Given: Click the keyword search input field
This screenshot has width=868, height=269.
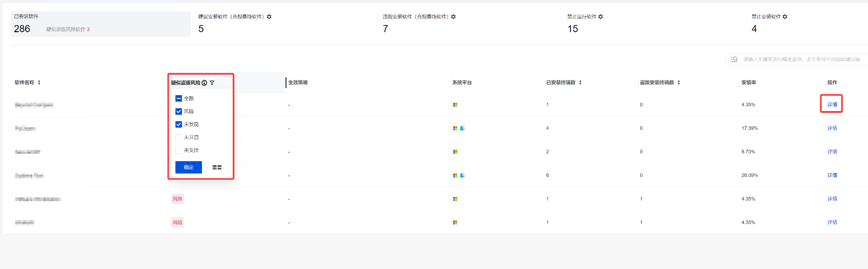Looking at the screenshot, I should pyautogui.click(x=801, y=59).
